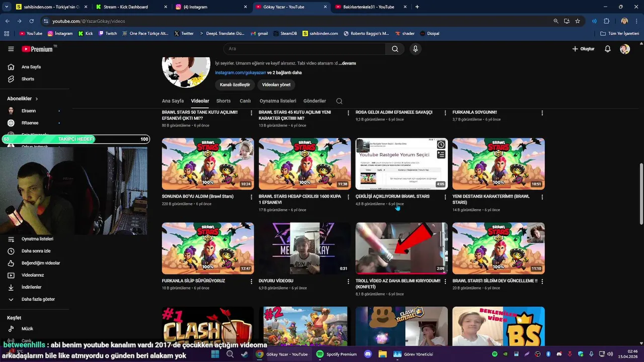Viewport: 644px width, 362px height.
Task: Open the Tüm Yer İşaretleri folder
Action: point(620,34)
